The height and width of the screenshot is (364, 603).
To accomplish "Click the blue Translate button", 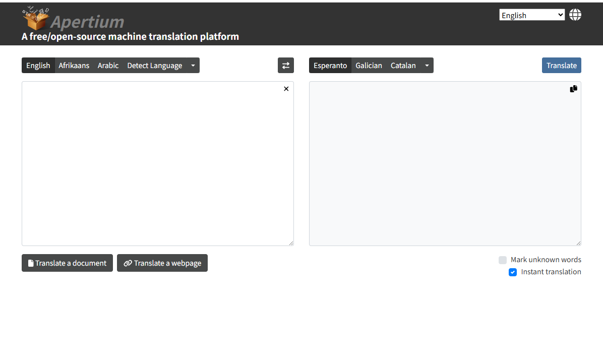I will (x=562, y=66).
